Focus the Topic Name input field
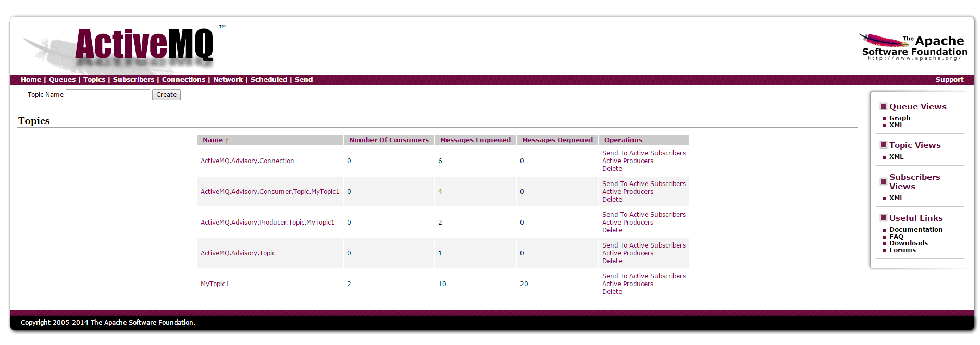The image size is (980, 345). [x=108, y=95]
